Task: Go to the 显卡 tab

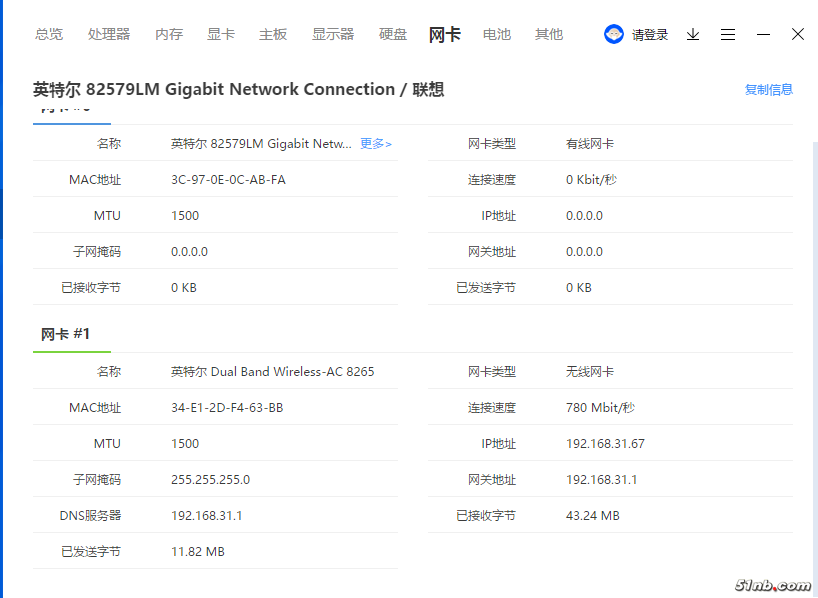Action: (x=221, y=34)
